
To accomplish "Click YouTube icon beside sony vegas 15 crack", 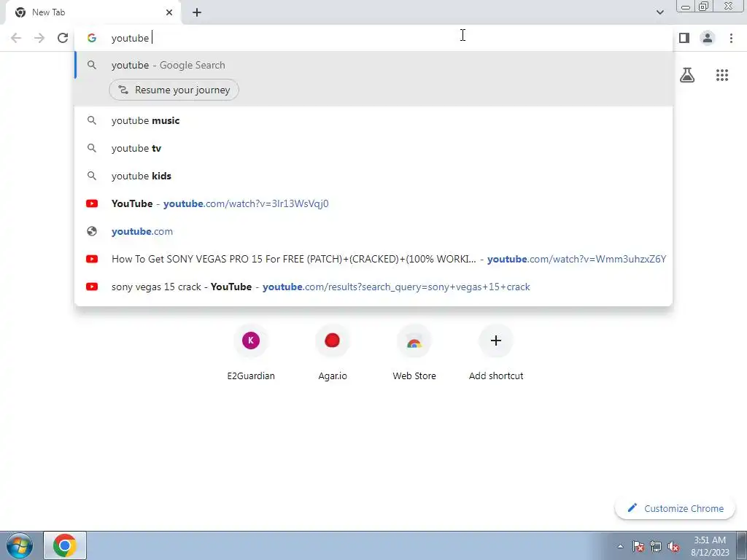I will (x=92, y=286).
